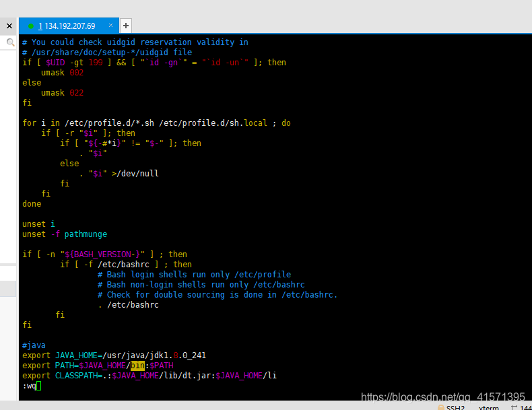The height and width of the screenshot is (410, 532).
Task: Click the 'umask 002' line
Action: (62, 73)
